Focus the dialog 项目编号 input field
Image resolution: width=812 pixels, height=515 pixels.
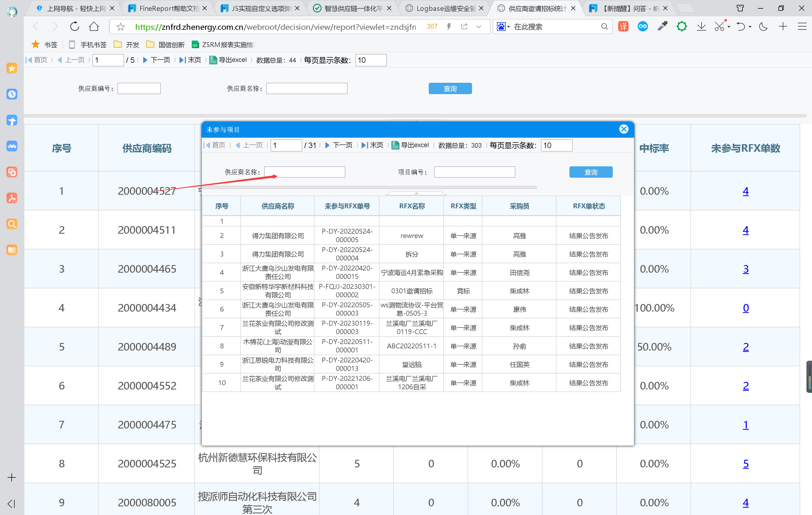pos(474,172)
